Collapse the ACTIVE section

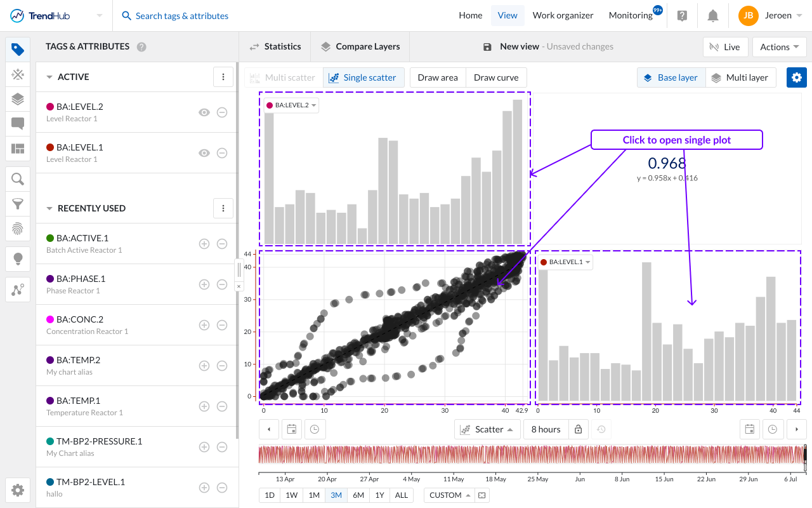point(50,76)
